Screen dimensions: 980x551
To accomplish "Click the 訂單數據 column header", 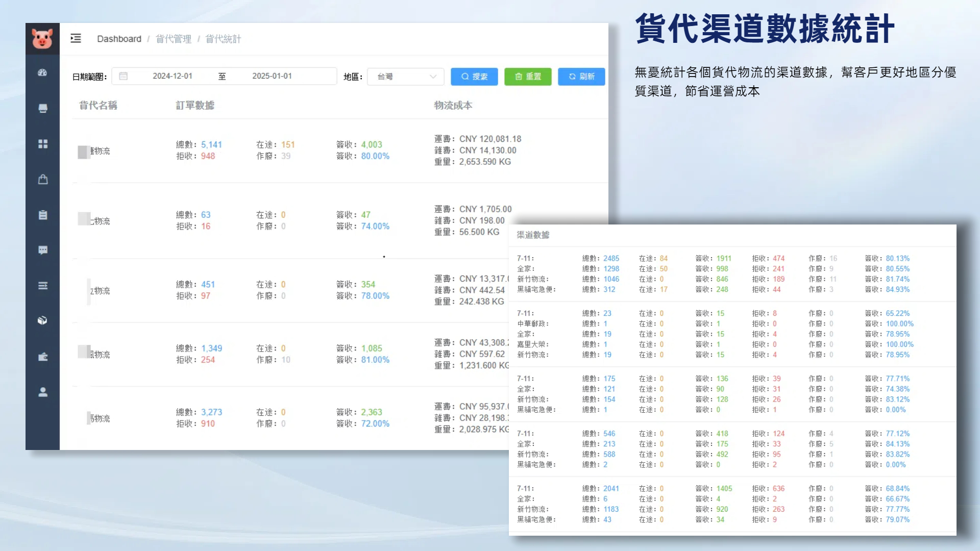I will click(x=195, y=105).
